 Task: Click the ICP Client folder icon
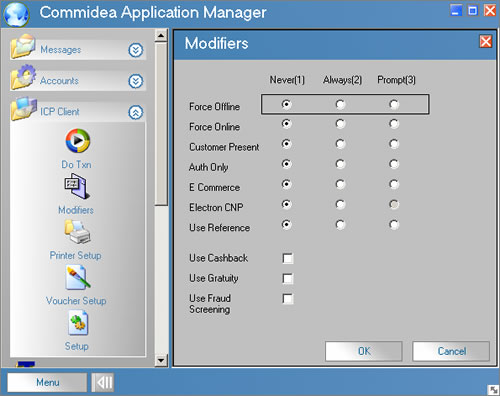click(23, 108)
